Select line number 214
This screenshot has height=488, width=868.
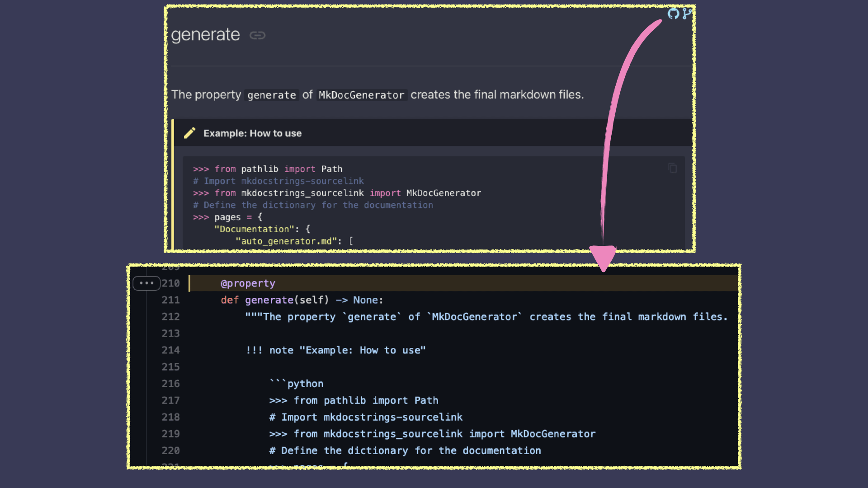pos(170,350)
